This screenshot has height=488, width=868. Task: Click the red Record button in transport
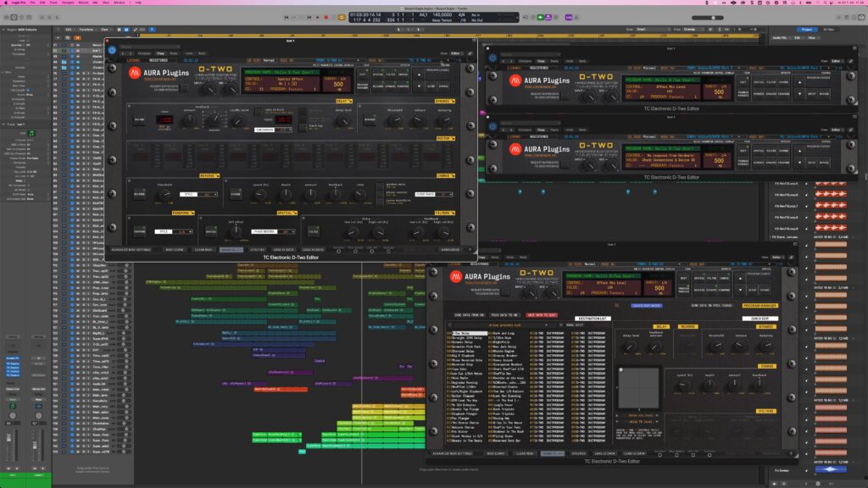[x=326, y=17]
